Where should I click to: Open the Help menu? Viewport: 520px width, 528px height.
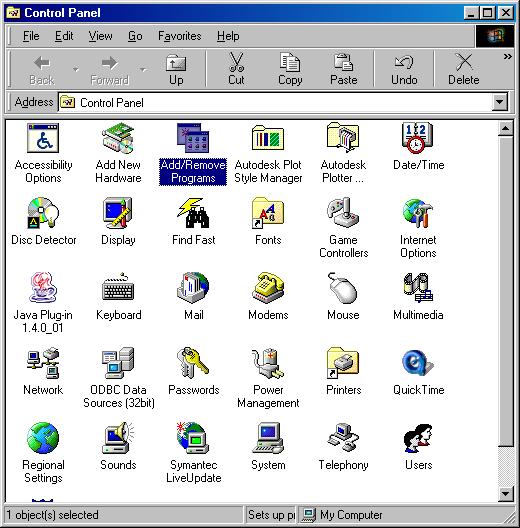point(228,36)
